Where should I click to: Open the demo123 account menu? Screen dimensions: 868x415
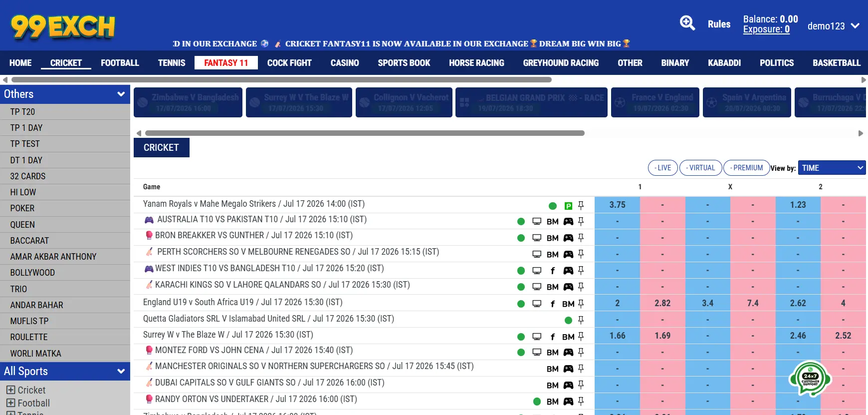tap(833, 26)
